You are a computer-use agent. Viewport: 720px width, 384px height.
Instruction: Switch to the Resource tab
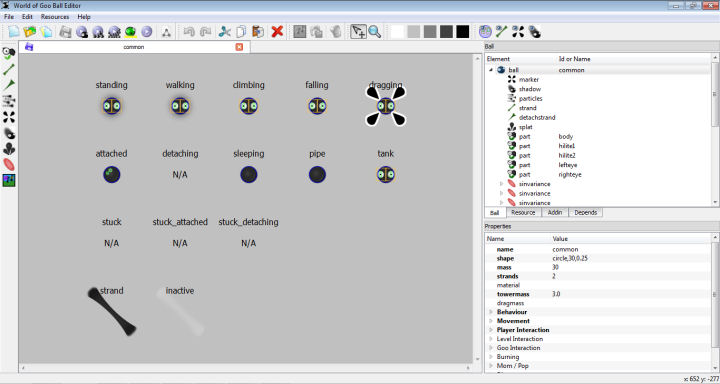point(523,213)
